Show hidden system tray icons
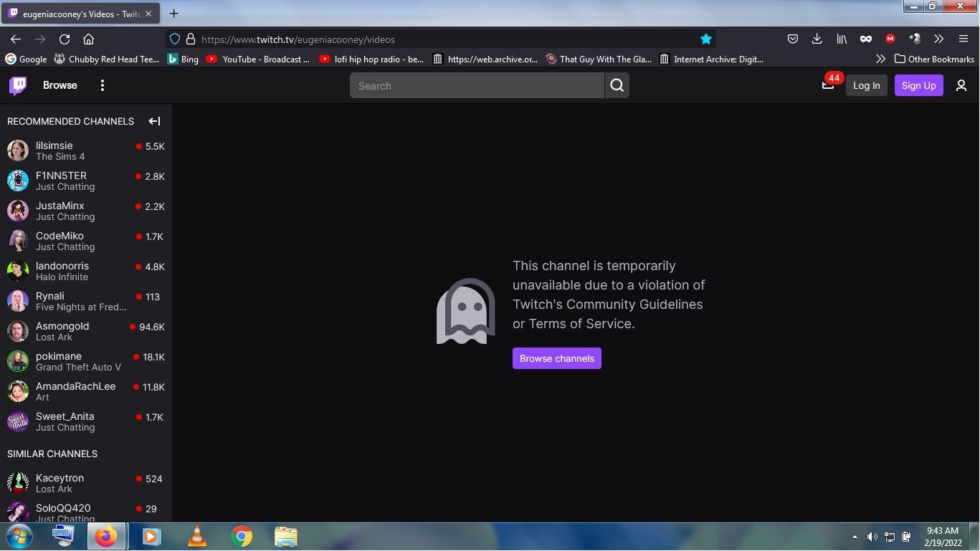Image resolution: width=980 pixels, height=551 pixels. point(855,537)
